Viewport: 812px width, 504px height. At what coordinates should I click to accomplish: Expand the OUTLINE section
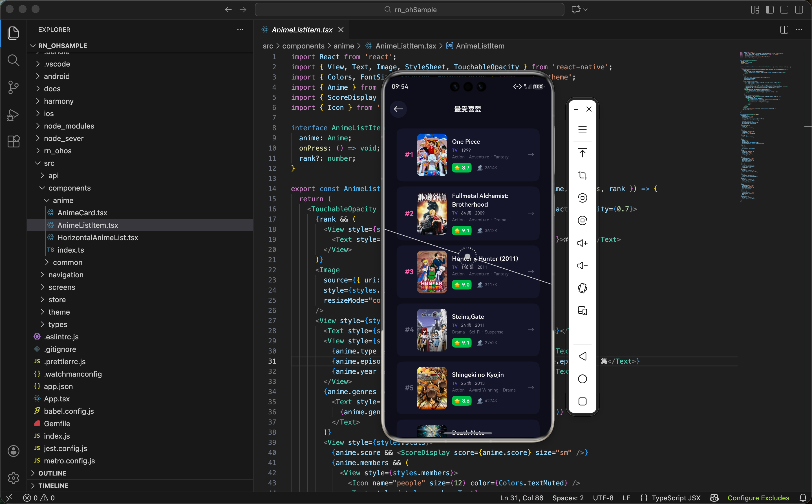point(52,473)
